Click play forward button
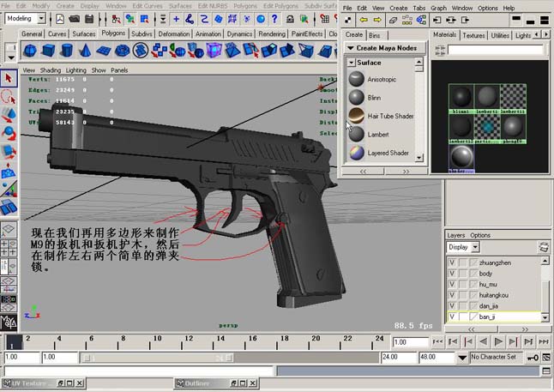This screenshot has width=554, height=392. tap(498, 341)
